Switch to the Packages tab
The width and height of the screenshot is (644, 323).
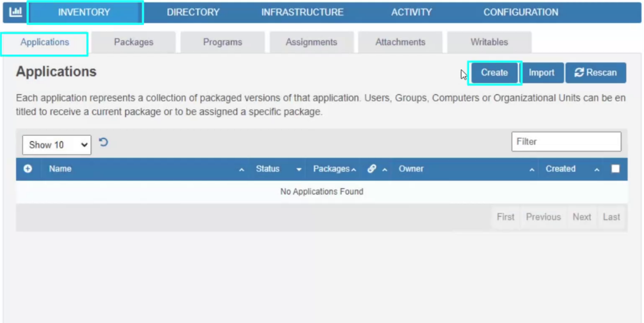tap(133, 41)
